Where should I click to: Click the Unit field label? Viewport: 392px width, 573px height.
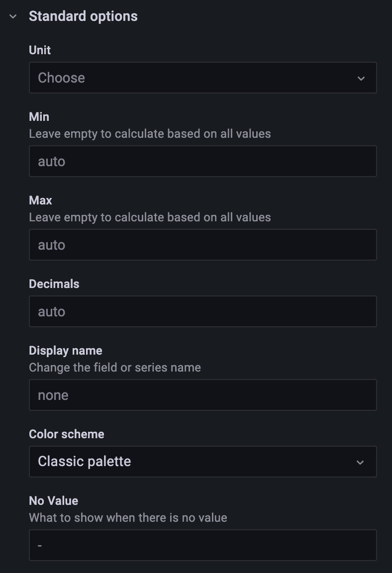[x=40, y=50]
